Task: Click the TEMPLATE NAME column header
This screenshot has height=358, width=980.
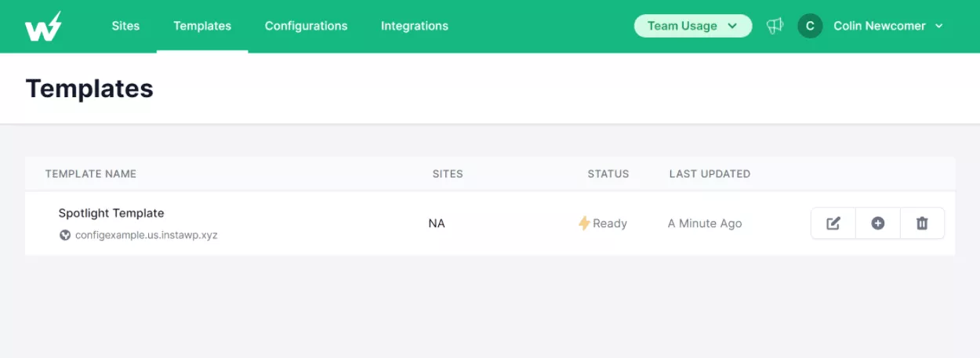Action: click(91, 174)
